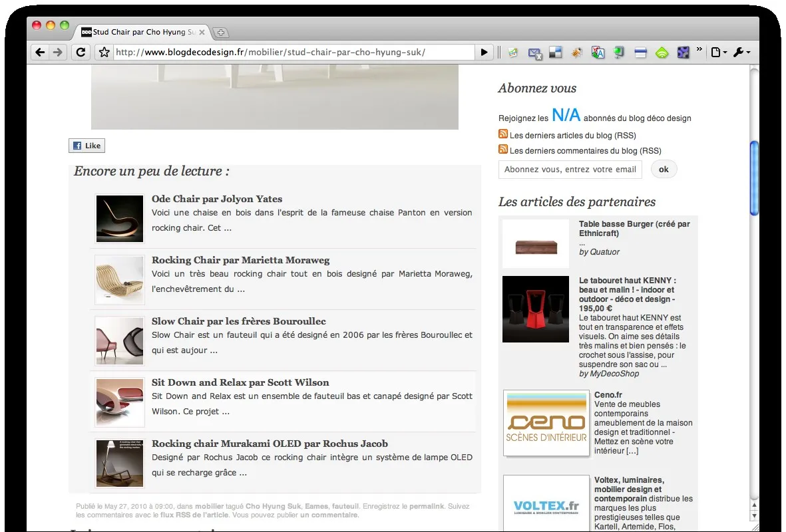This screenshot has width=786, height=532.
Task: Click the email subscription input field
Action: click(x=570, y=170)
